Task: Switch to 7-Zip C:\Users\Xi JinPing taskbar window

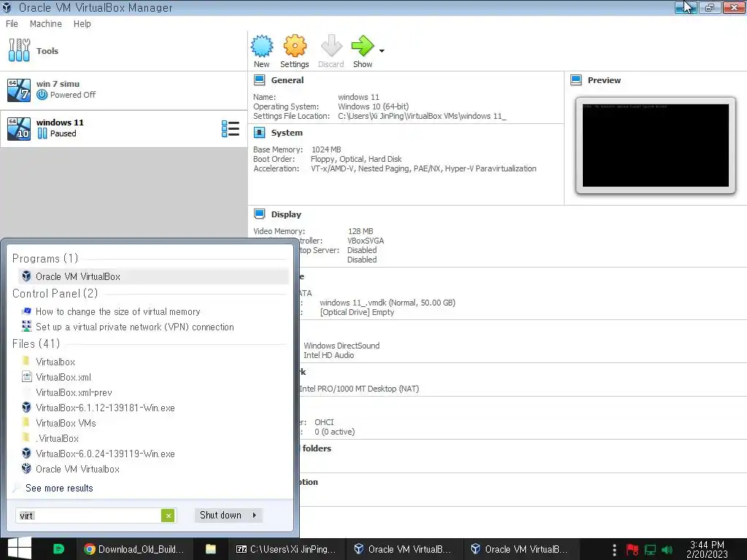Action: pos(286,549)
